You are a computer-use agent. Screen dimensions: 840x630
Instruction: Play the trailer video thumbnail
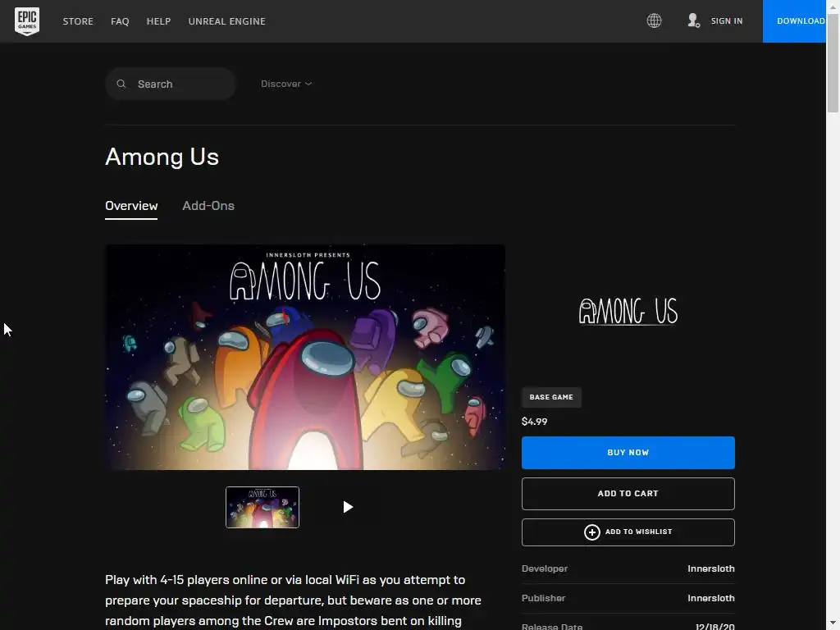[x=348, y=507]
